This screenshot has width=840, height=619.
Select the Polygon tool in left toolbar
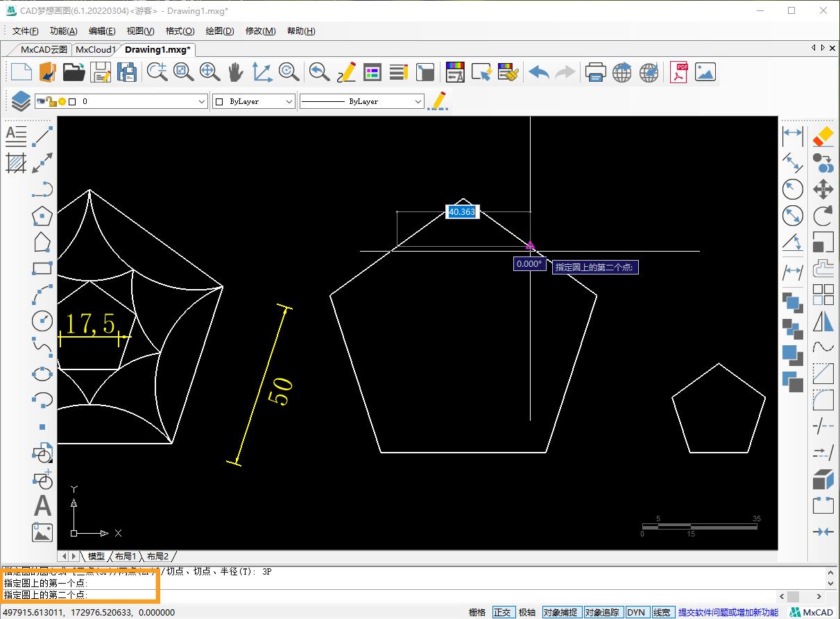[42, 216]
